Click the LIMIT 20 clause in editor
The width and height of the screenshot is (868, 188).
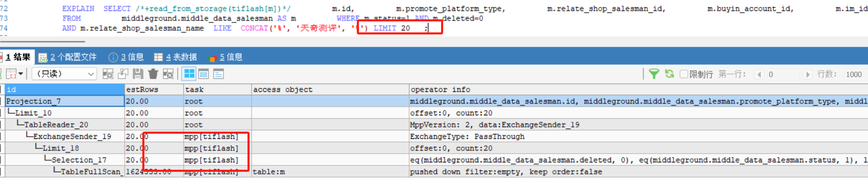click(x=392, y=28)
